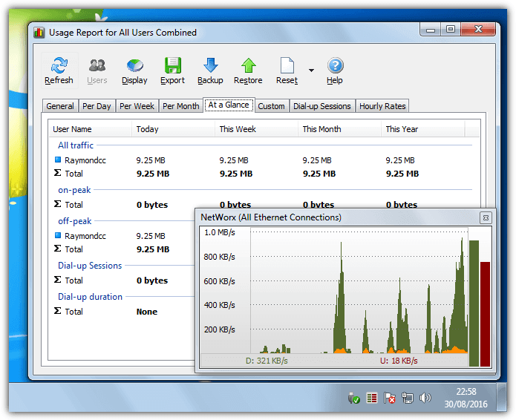Select the At a Glance tab

coord(229,105)
